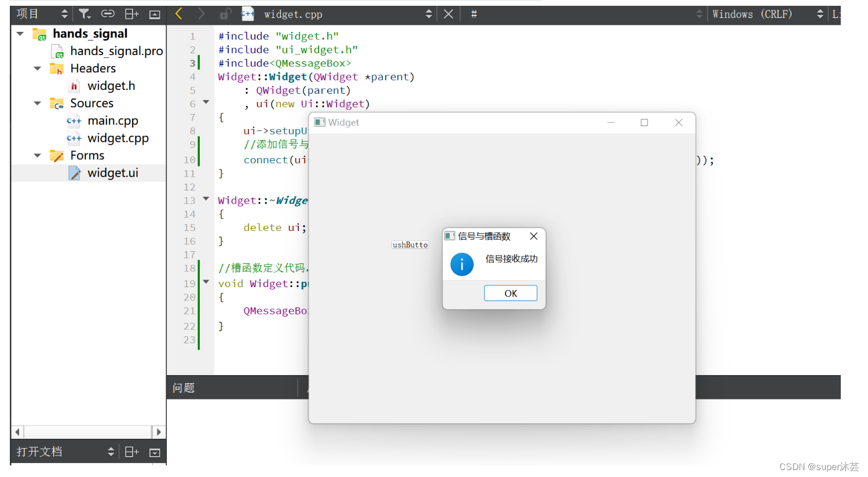Image resolution: width=868 pixels, height=477 pixels.
Task: Fold the destructor block at line 13
Action: pyautogui.click(x=206, y=199)
